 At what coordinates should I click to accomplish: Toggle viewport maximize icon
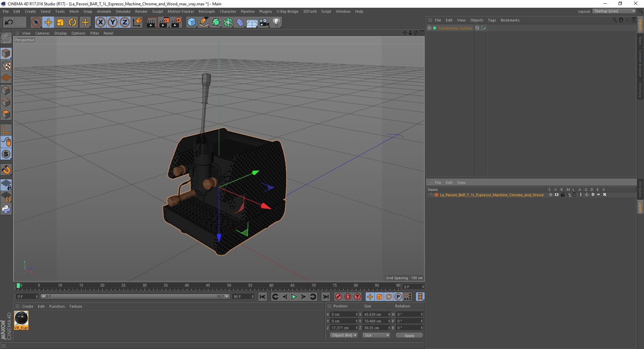coord(422,33)
